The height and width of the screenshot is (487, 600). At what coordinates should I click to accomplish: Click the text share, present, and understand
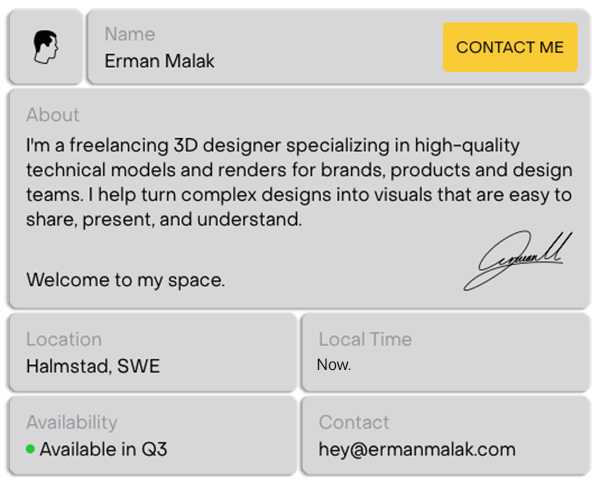click(164, 219)
